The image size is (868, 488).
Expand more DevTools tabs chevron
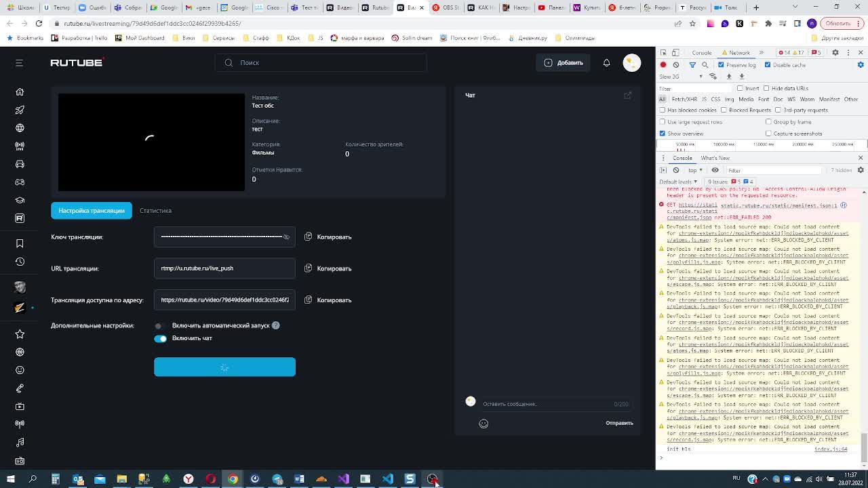(761, 52)
